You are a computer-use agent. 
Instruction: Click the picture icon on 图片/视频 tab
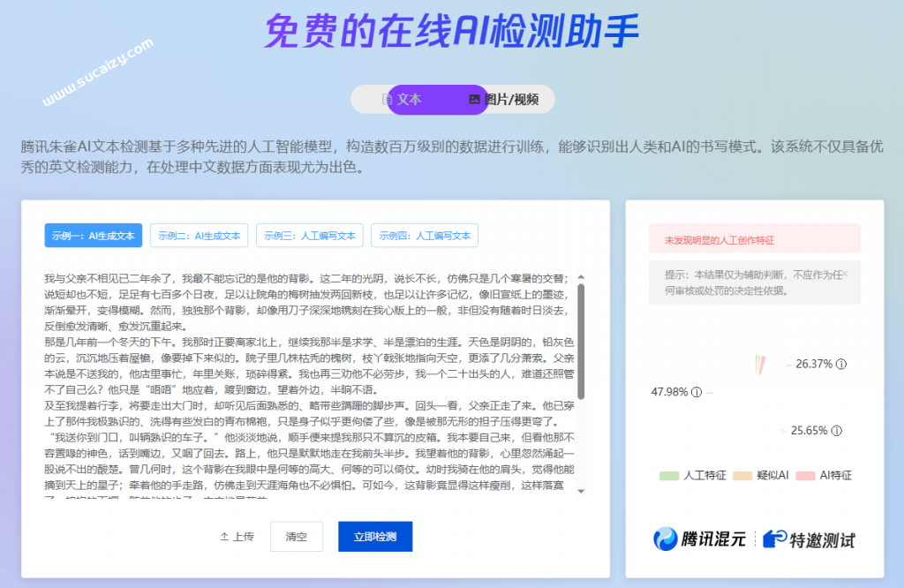click(x=474, y=100)
